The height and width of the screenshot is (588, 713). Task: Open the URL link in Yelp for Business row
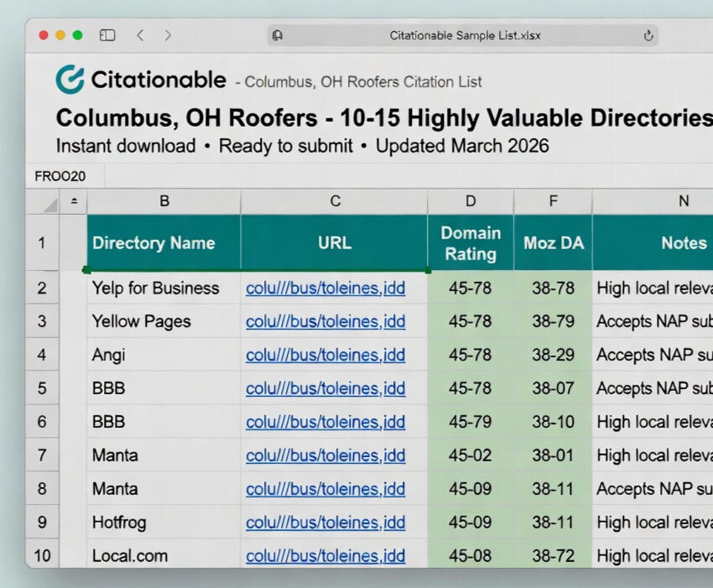(x=325, y=289)
